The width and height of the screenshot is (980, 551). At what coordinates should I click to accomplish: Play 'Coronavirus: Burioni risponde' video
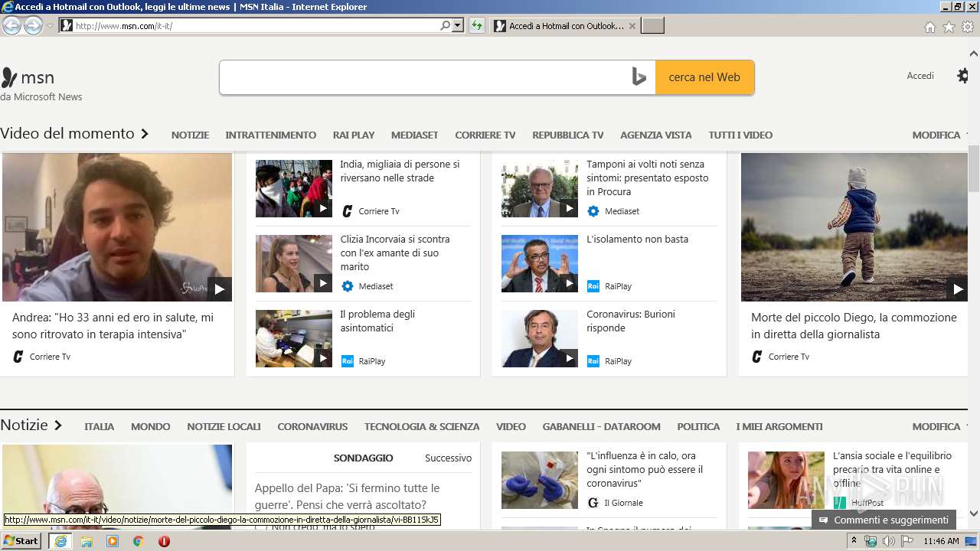pos(540,339)
